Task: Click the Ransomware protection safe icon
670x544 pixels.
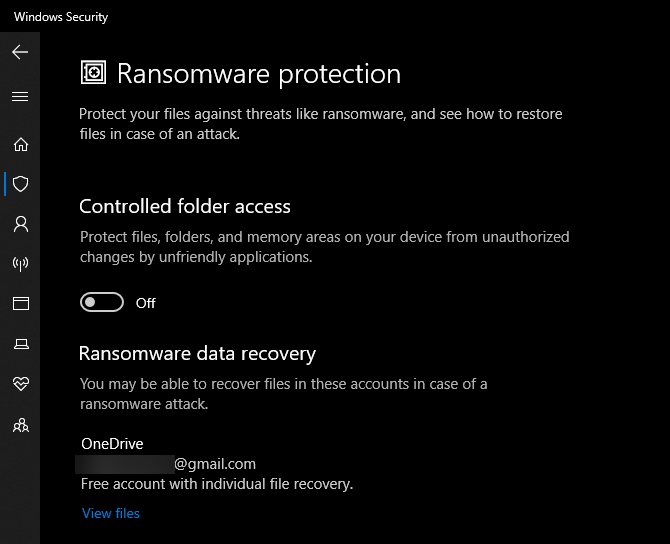Action: point(93,72)
